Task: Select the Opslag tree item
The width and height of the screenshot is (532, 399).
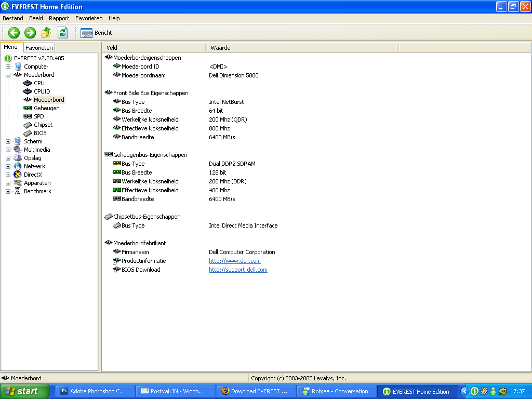Action: 33,158
